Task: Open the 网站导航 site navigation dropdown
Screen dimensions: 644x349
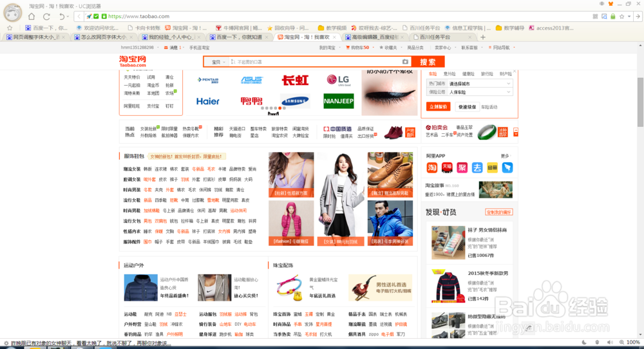Action: 501,48
